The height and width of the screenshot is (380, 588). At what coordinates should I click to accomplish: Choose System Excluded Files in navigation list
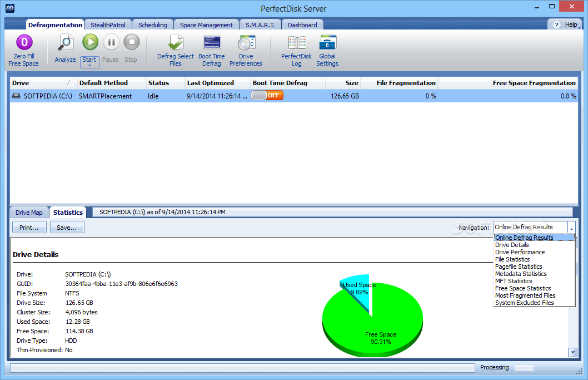tap(534, 303)
